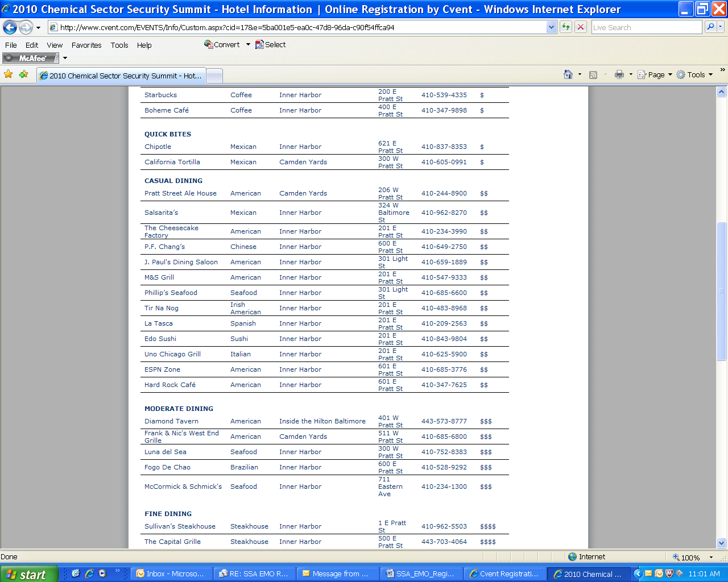
Task: Click the magnifier search button
Action: coord(710,27)
